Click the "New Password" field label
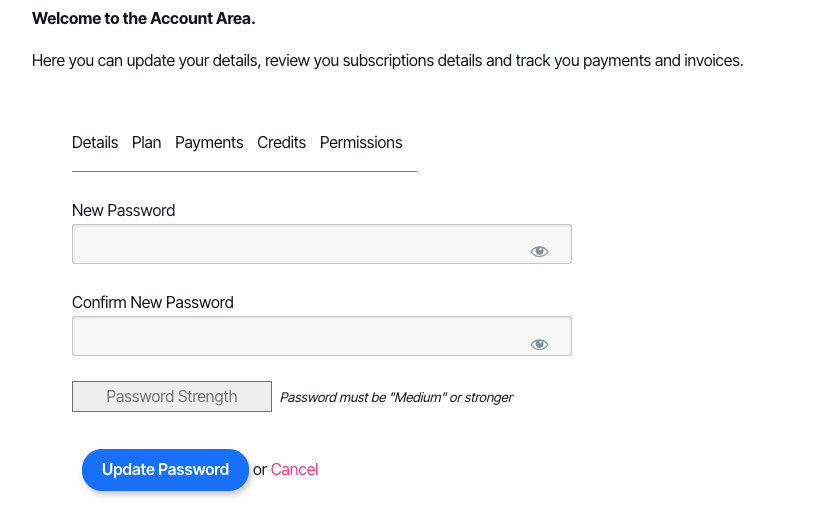The width and height of the screenshot is (821, 531). click(x=123, y=210)
